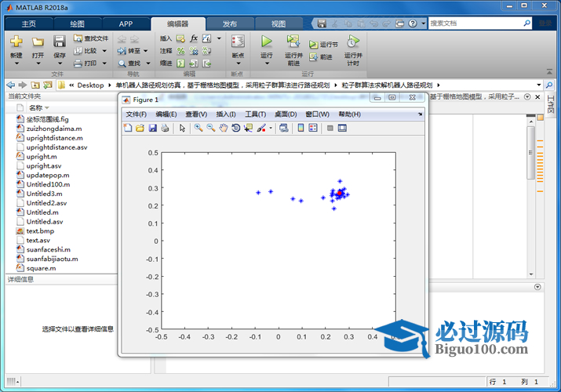
Task: Click the Print (打印) icon in ribbon
Action: tap(78, 64)
